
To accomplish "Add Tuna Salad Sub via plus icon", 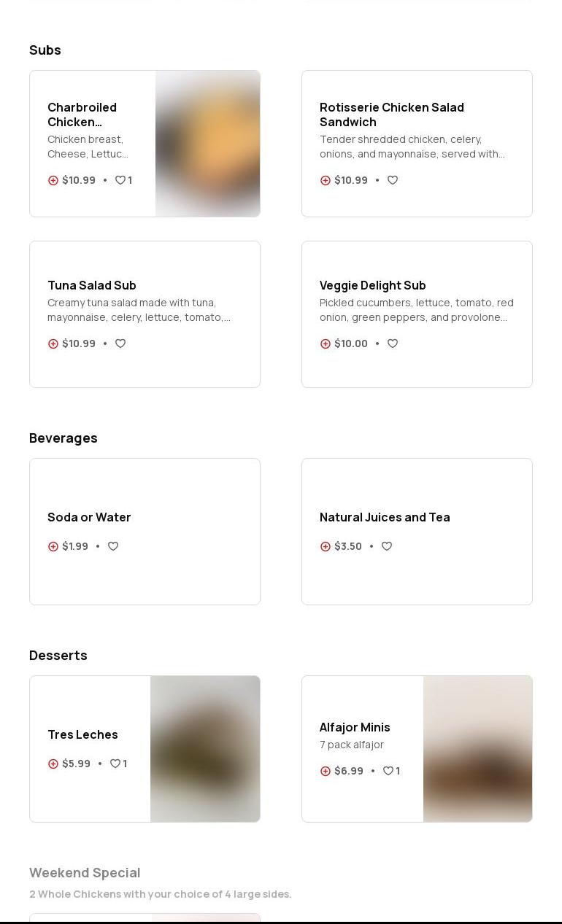I will [53, 343].
